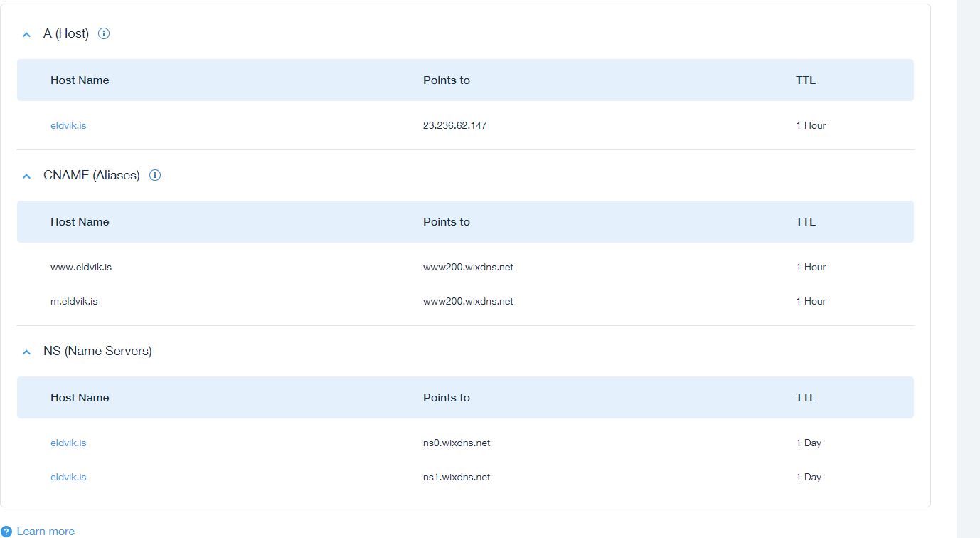Click the question mark icon near Learn more
This screenshot has height=538, width=980.
pyautogui.click(x=6, y=532)
